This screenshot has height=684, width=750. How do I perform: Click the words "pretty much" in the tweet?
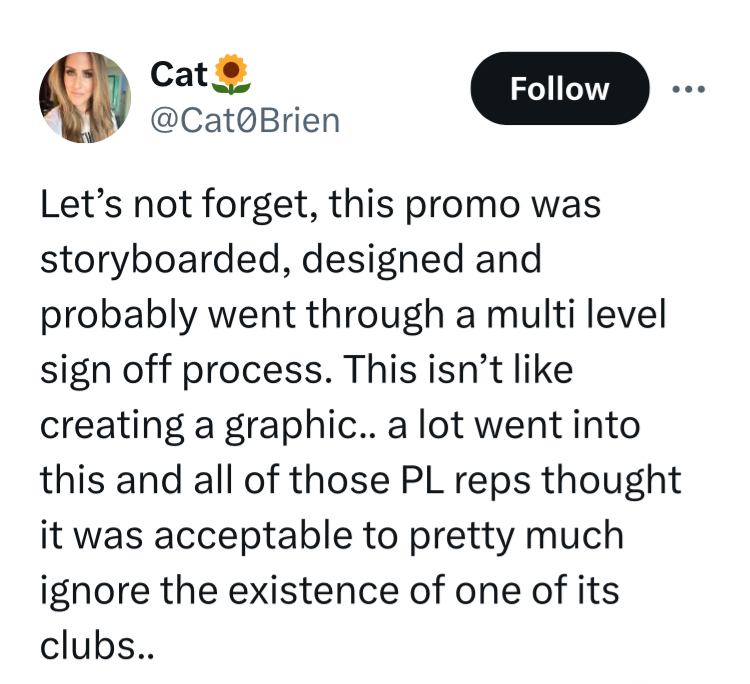(x=517, y=537)
